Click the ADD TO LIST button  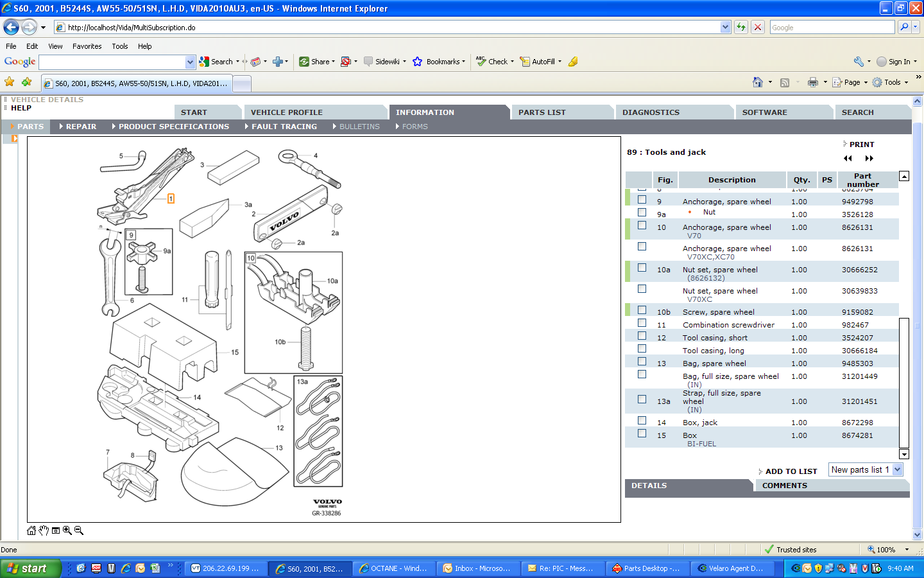coord(791,471)
